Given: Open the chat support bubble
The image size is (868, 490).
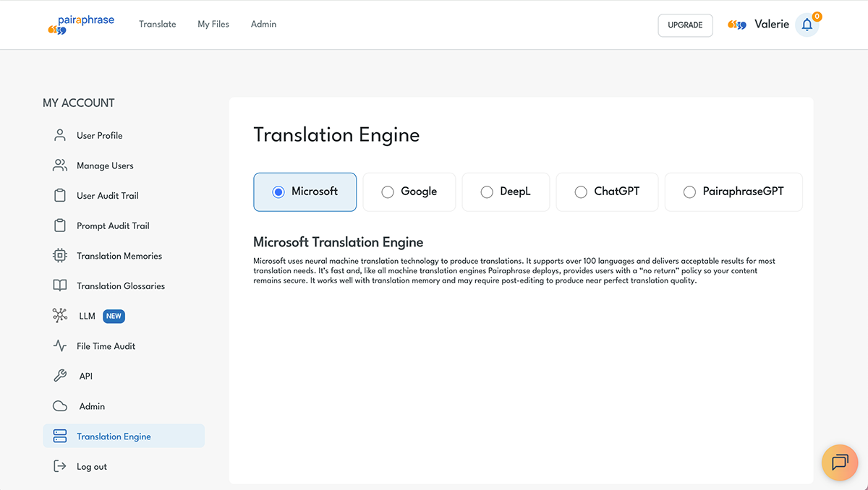Looking at the screenshot, I should (839, 463).
